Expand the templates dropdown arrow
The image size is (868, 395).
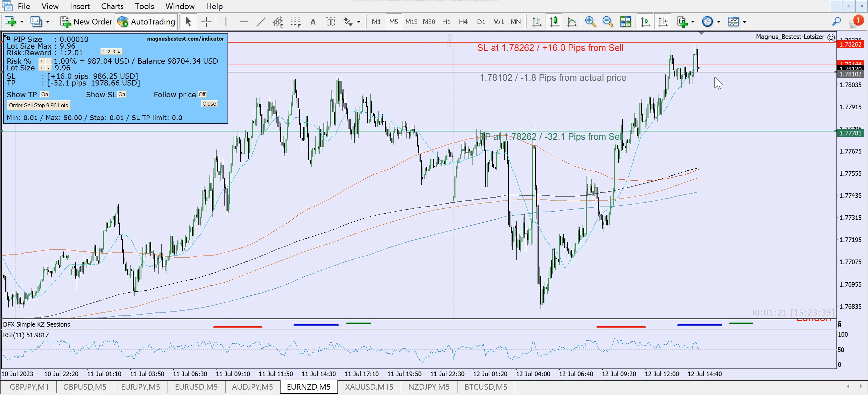pyautogui.click(x=744, y=22)
